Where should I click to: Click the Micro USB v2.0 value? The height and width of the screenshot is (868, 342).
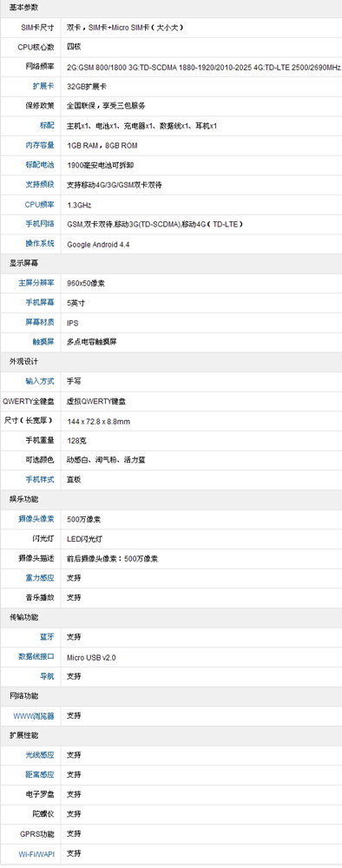pyautogui.click(x=91, y=658)
